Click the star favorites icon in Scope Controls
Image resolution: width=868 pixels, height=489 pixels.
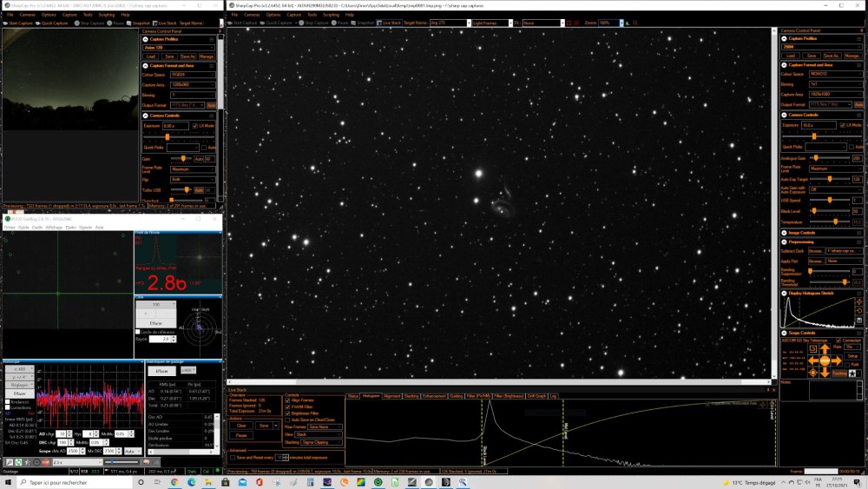[852, 373]
